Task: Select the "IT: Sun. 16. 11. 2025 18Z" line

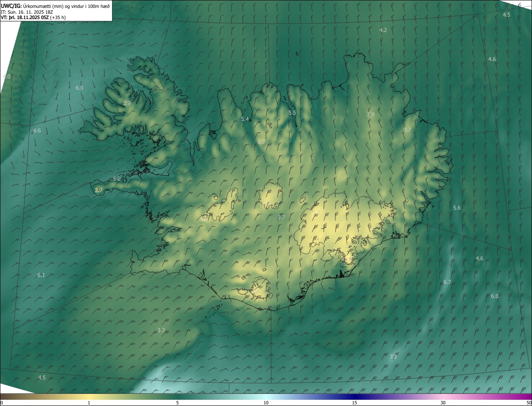Action: point(27,12)
